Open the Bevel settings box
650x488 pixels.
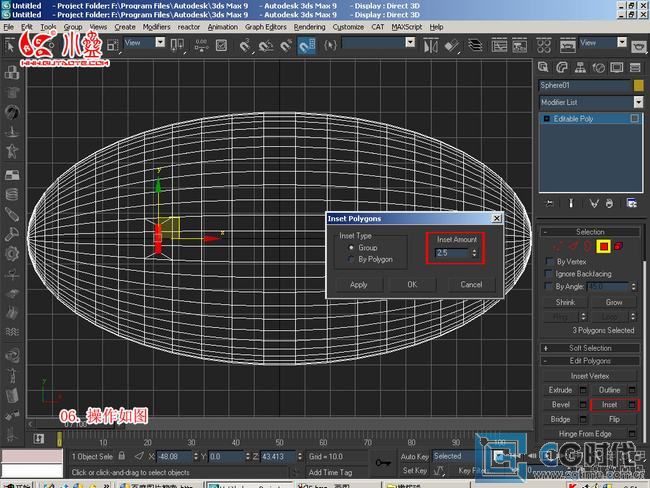pos(583,405)
